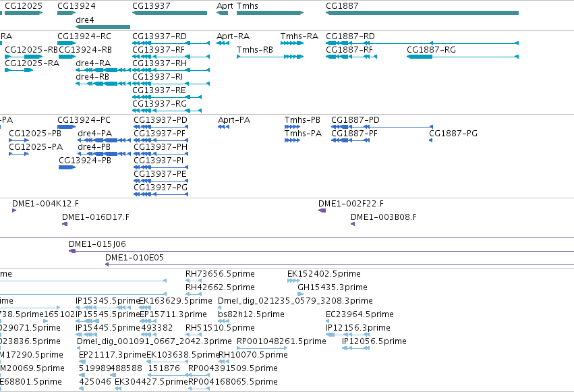Select the GH15435.3prime EST label
Image resolution: width=574 pixels, height=392 pixels.
click(x=333, y=287)
